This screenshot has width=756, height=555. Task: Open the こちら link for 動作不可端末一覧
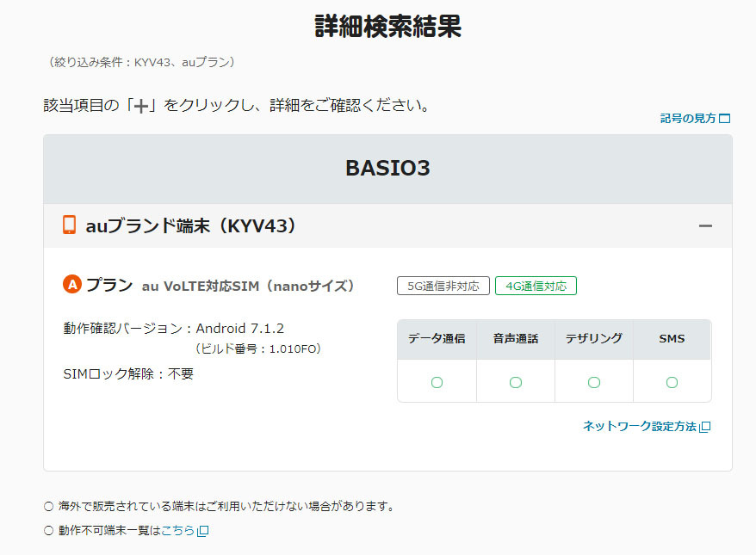pos(184,530)
